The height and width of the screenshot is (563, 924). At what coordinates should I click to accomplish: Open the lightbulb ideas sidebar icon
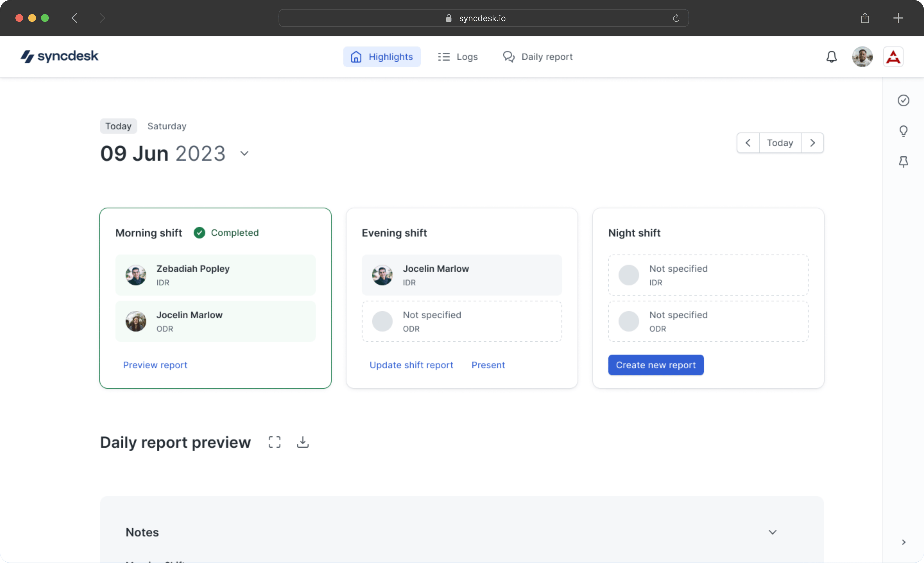coord(903,131)
